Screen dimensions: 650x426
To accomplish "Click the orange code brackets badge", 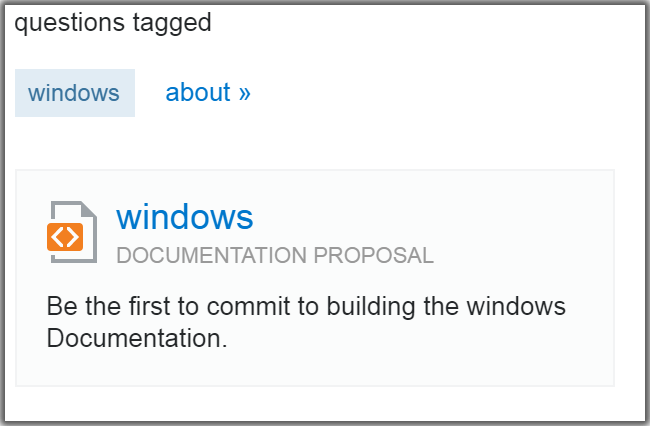I will pos(65,237).
